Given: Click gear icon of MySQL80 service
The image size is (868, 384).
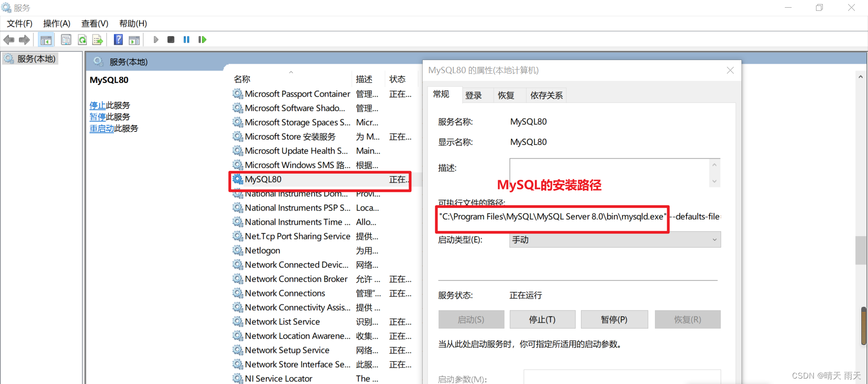Looking at the screenshot, I should tap(238, 179).
